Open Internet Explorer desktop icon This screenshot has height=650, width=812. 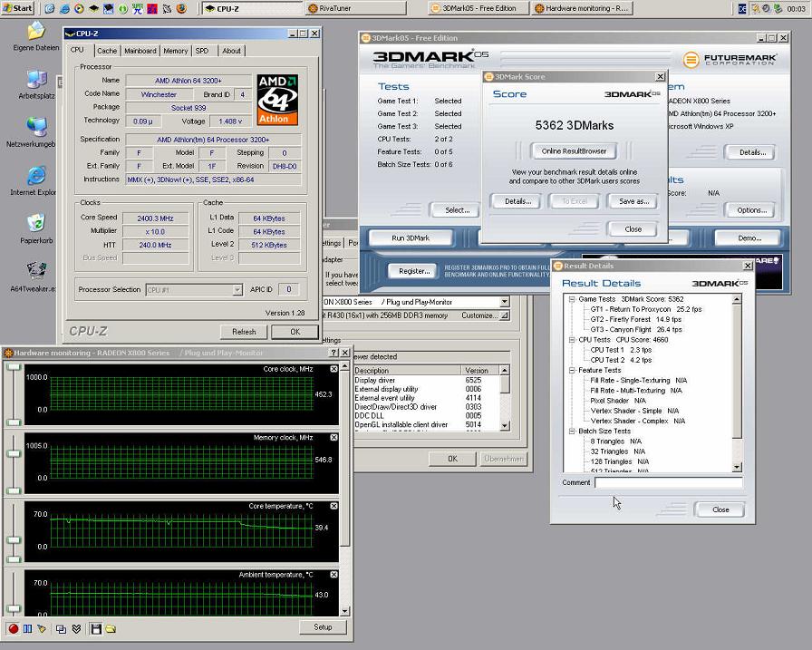click(34, 180)
